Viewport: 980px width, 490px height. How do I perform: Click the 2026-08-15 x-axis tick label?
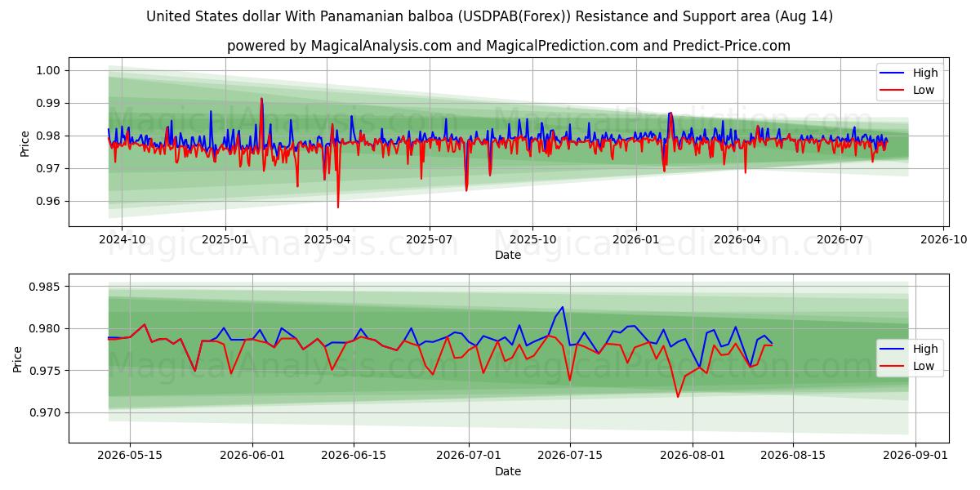[795, 456]
